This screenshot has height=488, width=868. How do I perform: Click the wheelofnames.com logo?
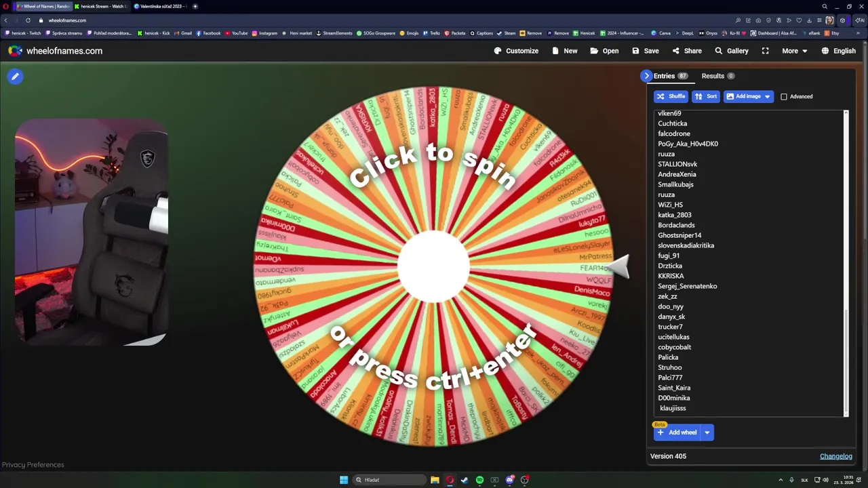56,51
